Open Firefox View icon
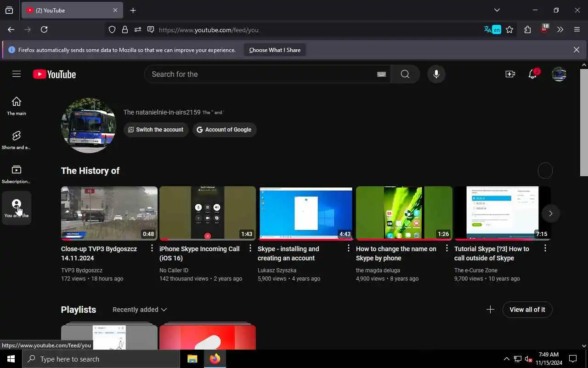 click(x=9, y=10)
